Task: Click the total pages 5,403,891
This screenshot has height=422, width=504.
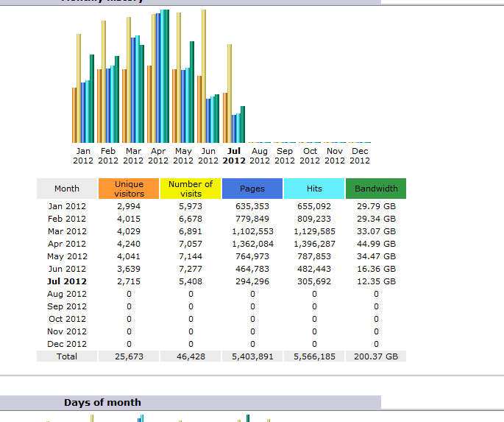Action: pyautogui.click(x=252, y=356)
